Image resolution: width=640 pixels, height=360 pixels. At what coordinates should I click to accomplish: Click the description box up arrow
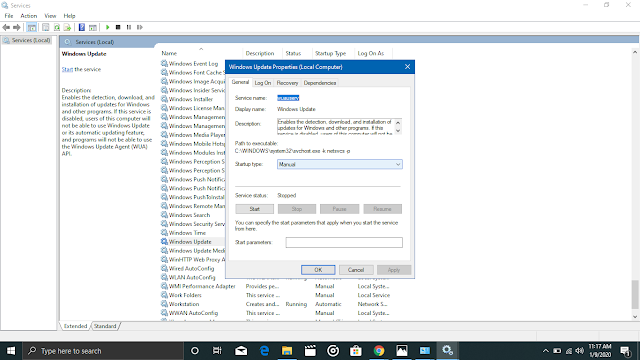coord(398,122)
